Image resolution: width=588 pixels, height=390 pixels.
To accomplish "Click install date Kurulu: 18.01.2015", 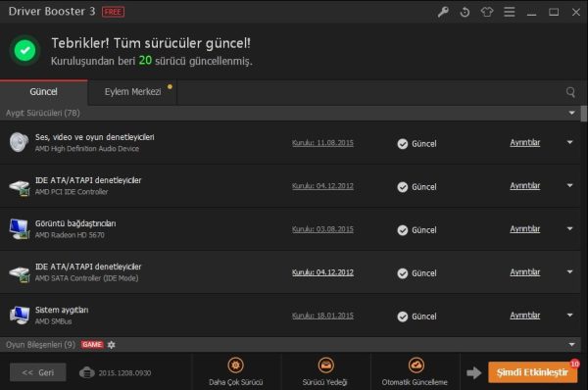I will (x=322, y=316).
